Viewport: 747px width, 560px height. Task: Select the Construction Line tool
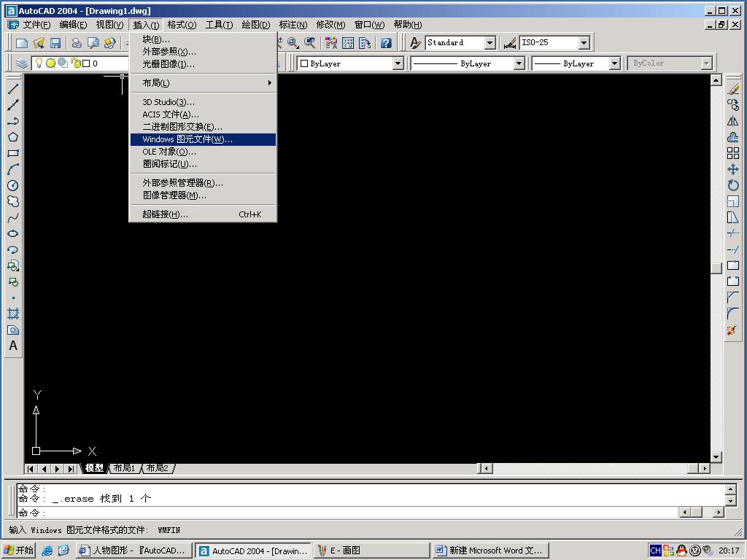[13, 105]
